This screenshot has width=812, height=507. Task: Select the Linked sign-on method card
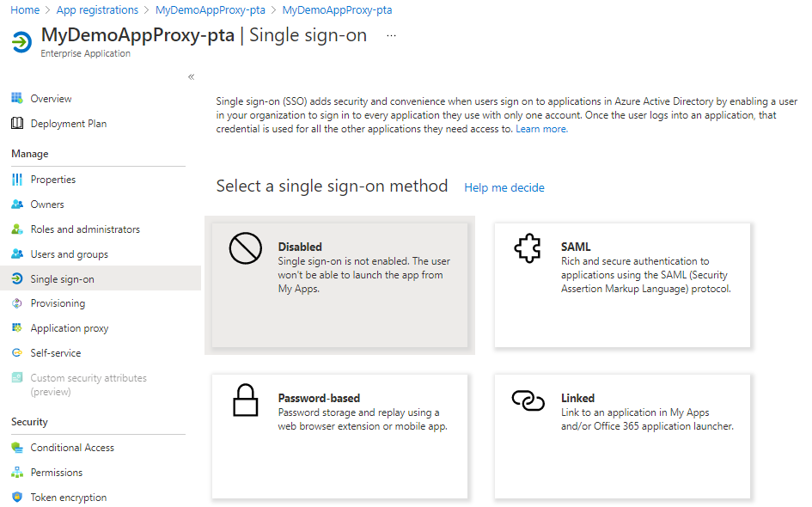point(622,436)
